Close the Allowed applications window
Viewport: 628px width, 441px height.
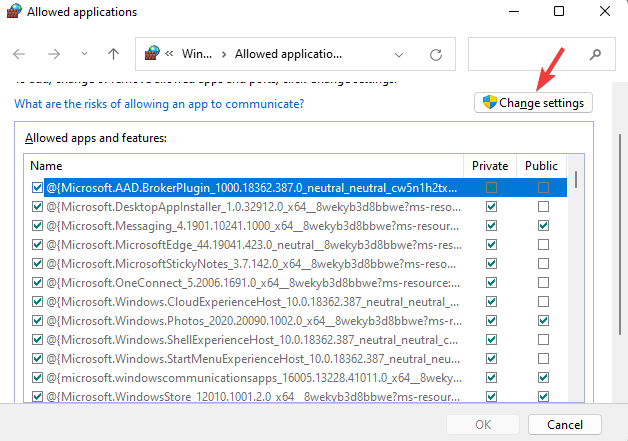(605, 11)
